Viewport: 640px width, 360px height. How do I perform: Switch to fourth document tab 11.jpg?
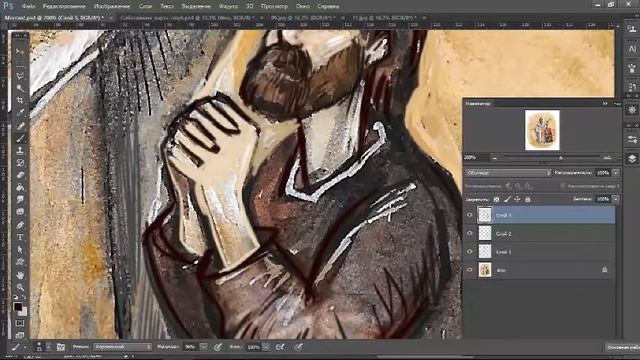(384, 18)
